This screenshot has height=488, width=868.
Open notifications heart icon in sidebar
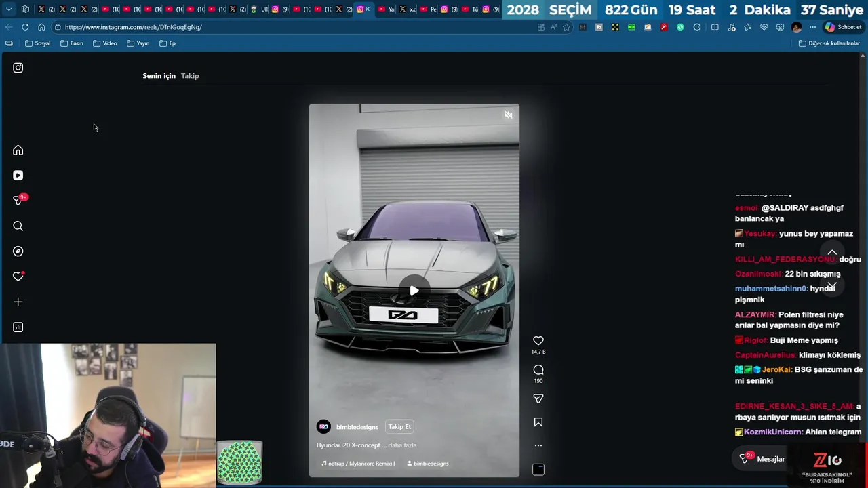18,277
